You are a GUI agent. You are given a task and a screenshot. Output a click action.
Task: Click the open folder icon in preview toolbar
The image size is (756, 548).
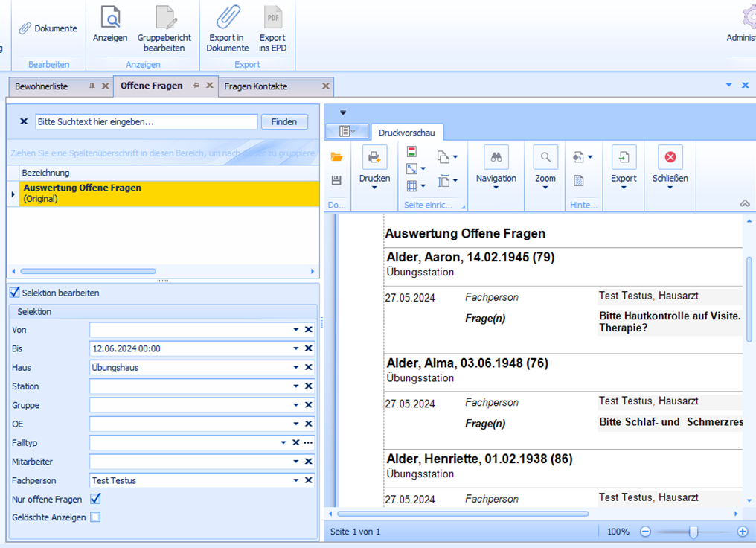337,157
